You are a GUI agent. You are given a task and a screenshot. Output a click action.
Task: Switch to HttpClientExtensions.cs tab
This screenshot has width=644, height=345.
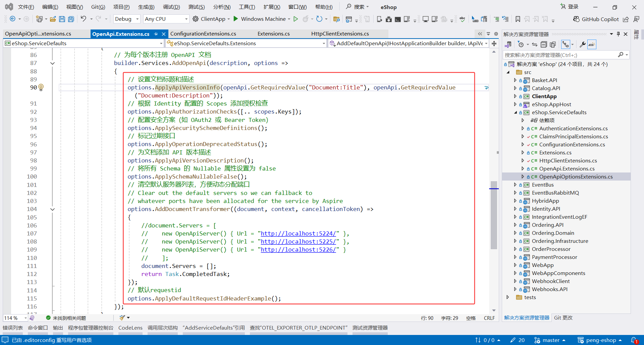click(x=340, y=34)
